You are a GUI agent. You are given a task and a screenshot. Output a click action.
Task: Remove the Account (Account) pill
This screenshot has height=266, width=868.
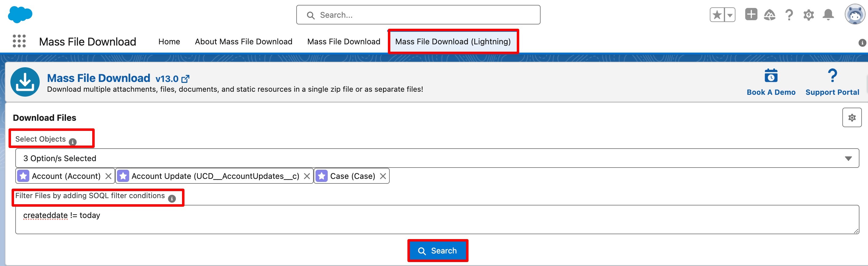(108, 176)
